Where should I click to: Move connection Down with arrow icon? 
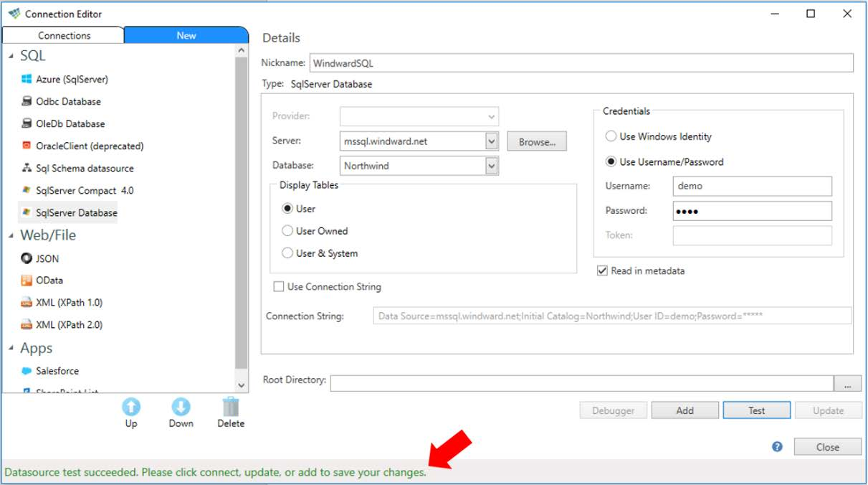click(x=181, y=407)
